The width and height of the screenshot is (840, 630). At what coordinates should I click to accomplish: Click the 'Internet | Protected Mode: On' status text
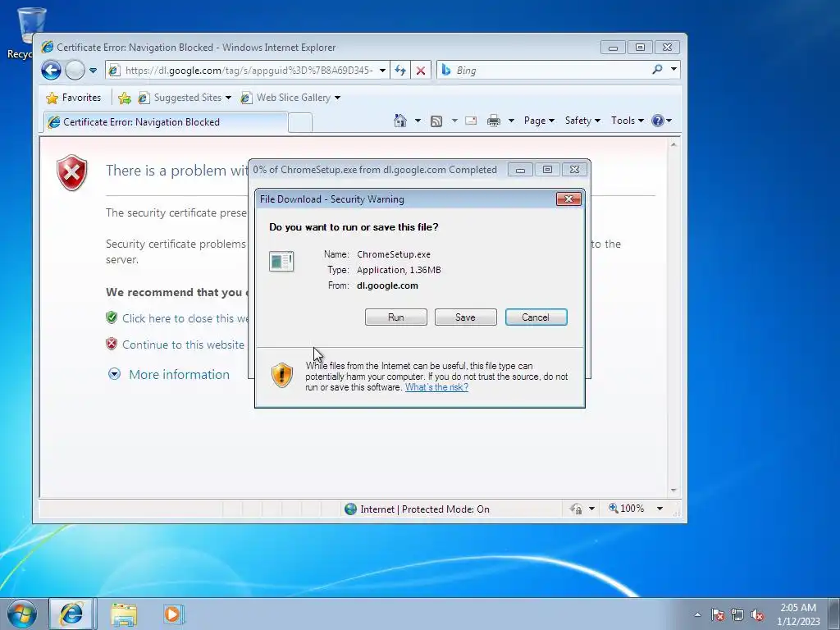pos(425,509)
